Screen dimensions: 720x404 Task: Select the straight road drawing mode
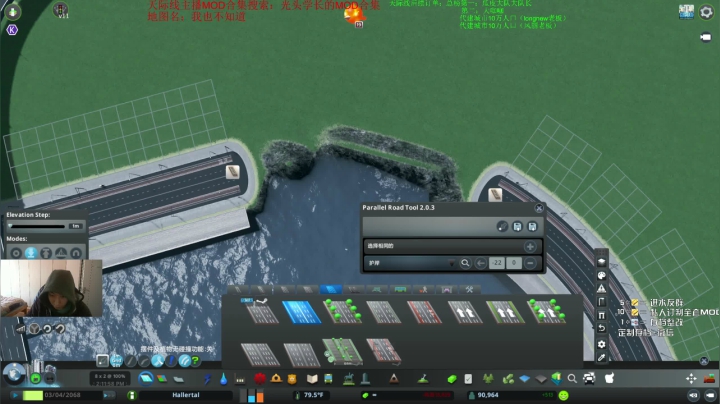pyautogui.click(x=131, y=361)
